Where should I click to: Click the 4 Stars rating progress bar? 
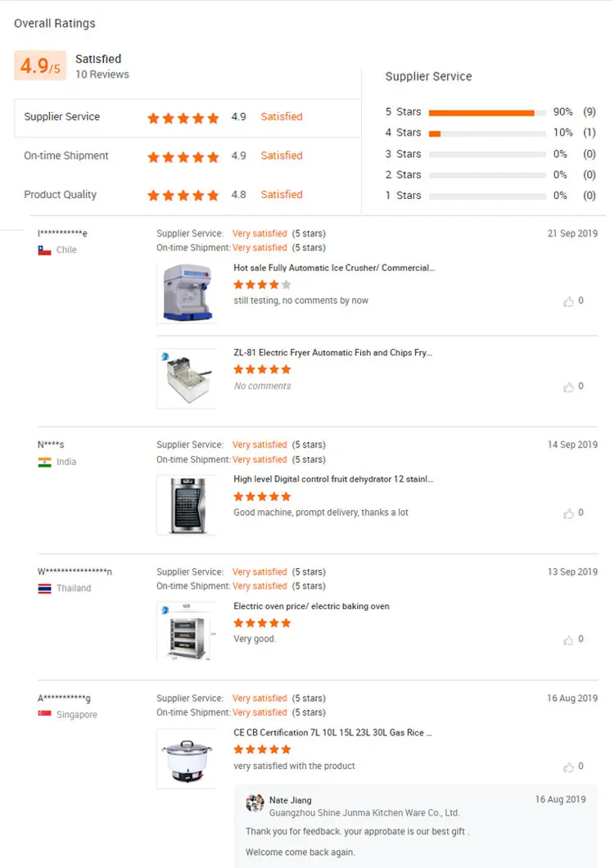[487, 133]
